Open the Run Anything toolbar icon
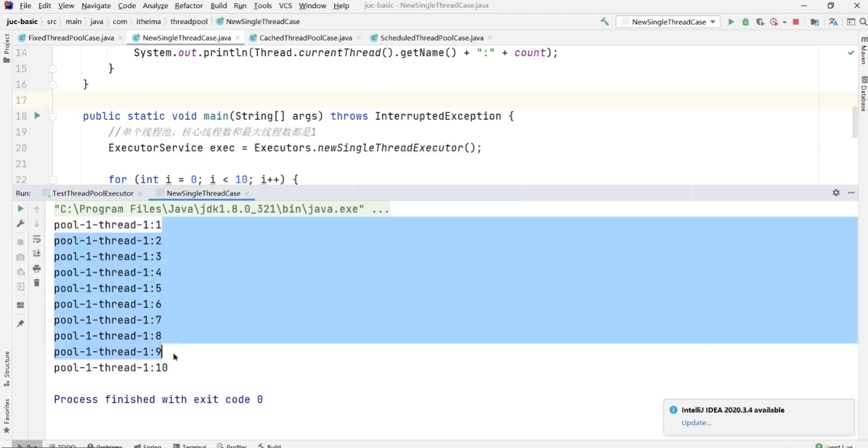Image resolution: width=868 pixels, height=448 pixels. (x=851, y=22)
